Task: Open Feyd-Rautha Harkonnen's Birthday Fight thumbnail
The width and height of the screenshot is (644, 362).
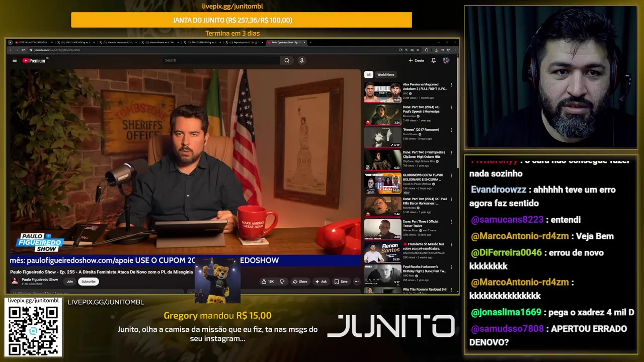Action: 382,275
